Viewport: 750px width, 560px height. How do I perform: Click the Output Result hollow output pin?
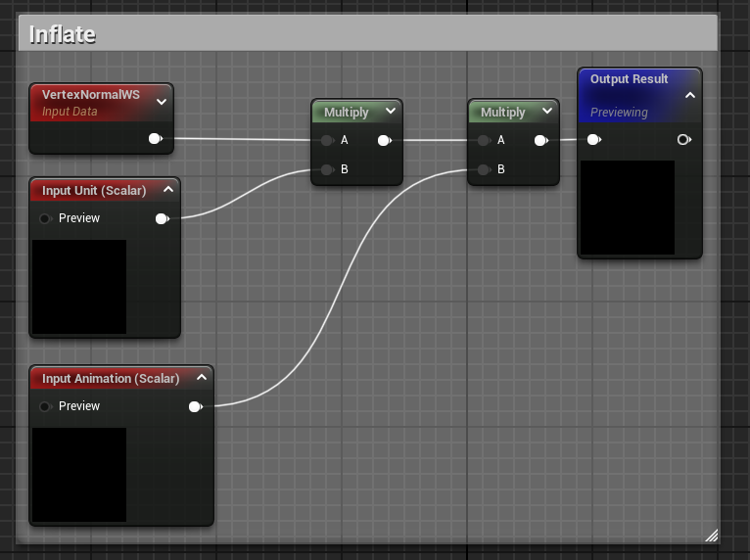click(x=684, y=139)
